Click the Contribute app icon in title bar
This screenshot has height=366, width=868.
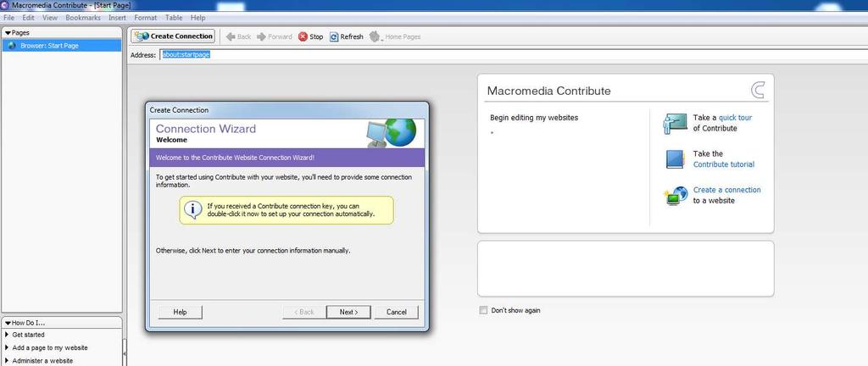5,5
